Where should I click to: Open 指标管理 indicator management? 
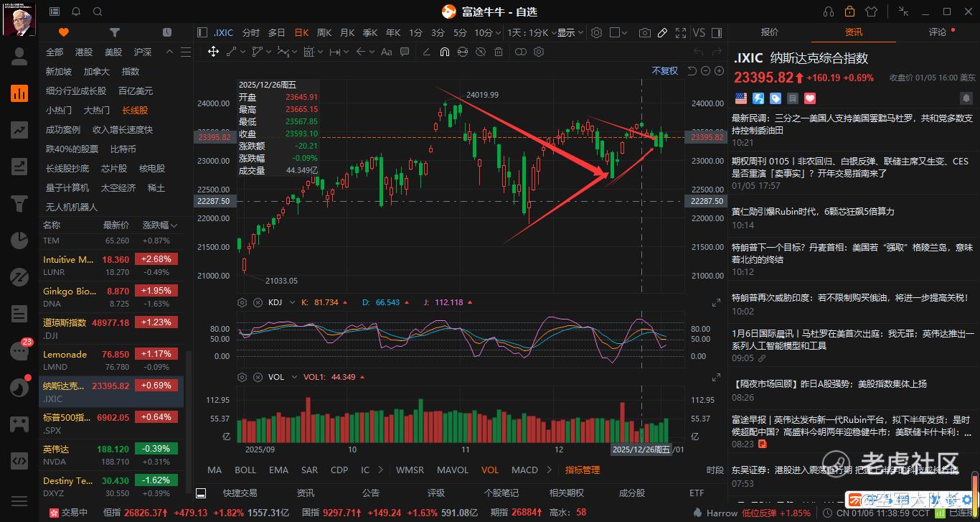pos(583,470)
